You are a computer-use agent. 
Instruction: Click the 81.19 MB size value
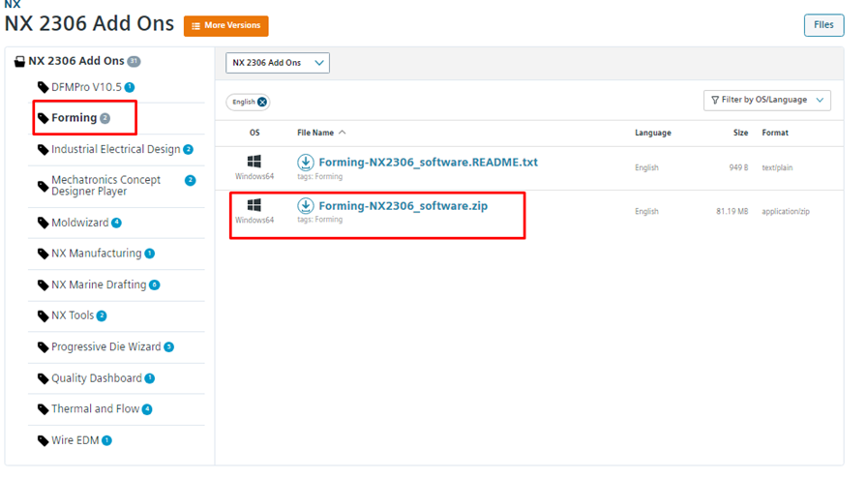pyautogui.click(x=732, y=212)
